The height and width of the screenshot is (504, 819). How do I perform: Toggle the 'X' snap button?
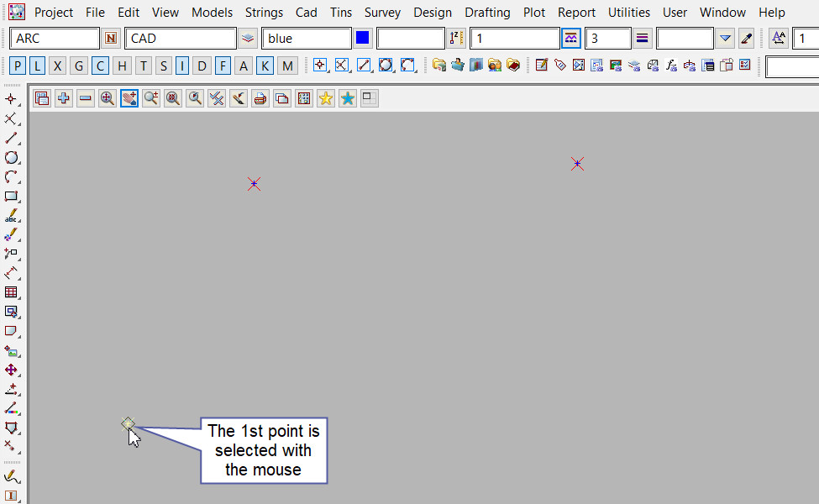pyautogui.click(x=57, y=66)
